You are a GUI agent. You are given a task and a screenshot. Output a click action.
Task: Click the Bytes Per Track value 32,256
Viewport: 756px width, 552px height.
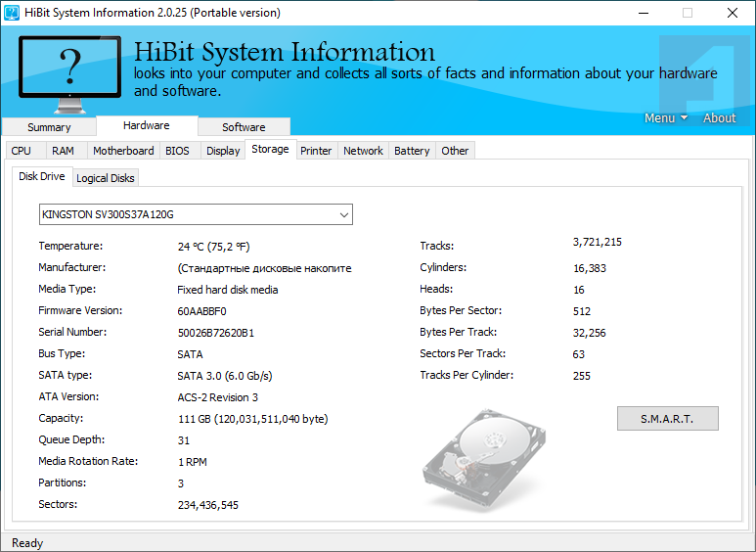[x=589, y=333]
